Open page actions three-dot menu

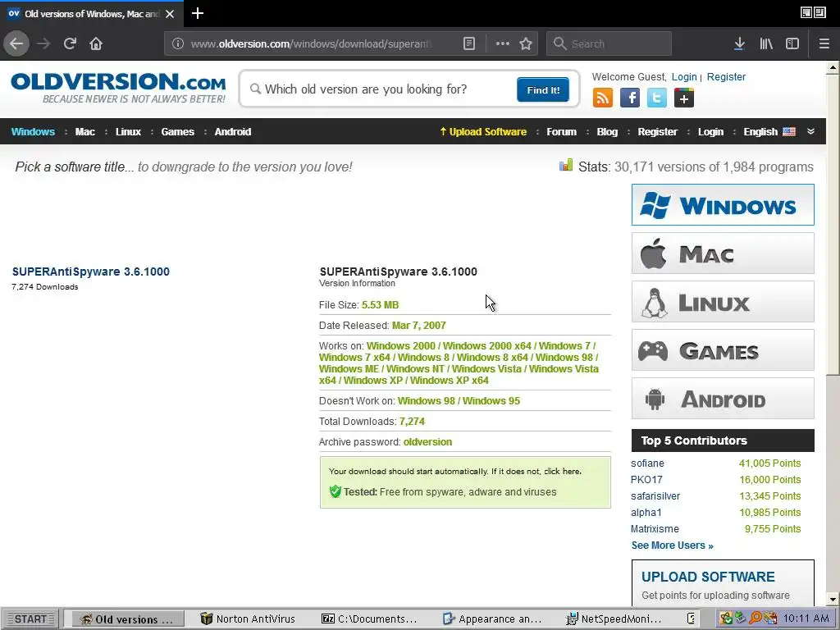tap(503, 44)
